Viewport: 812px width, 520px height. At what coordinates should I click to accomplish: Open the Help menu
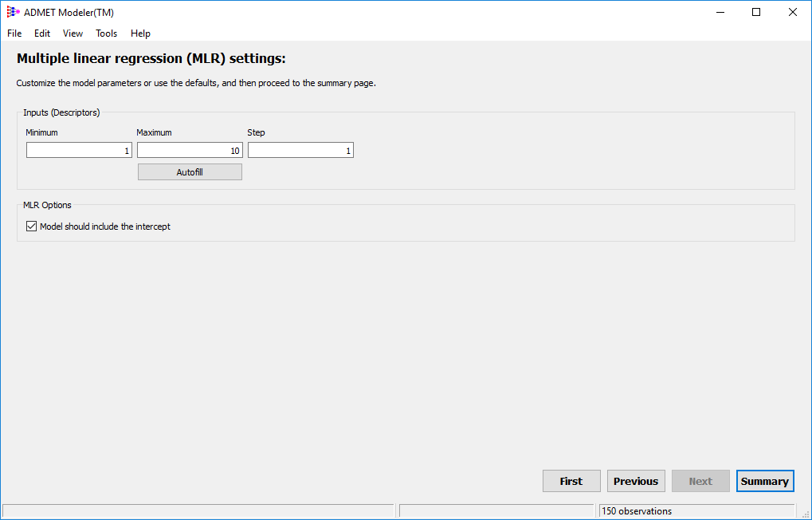click(x=140, y=33)
